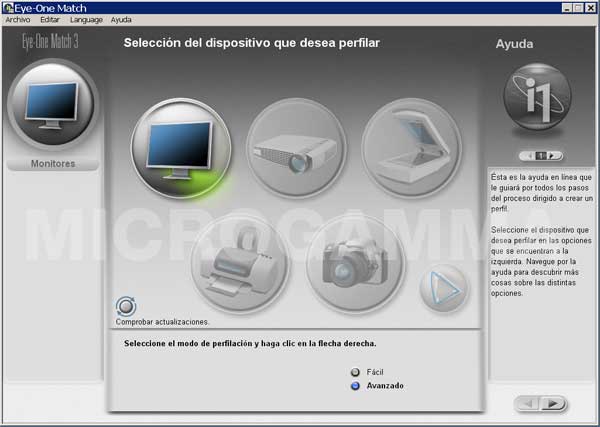Maximize the Eye-One Match window
Viewport: 600px width, 427px height.
578,8
